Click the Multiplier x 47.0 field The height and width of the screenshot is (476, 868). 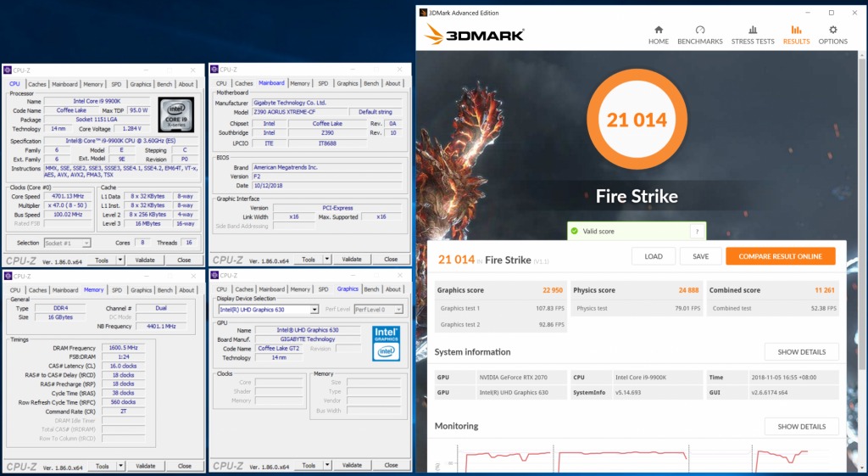[x=70, y=205]
